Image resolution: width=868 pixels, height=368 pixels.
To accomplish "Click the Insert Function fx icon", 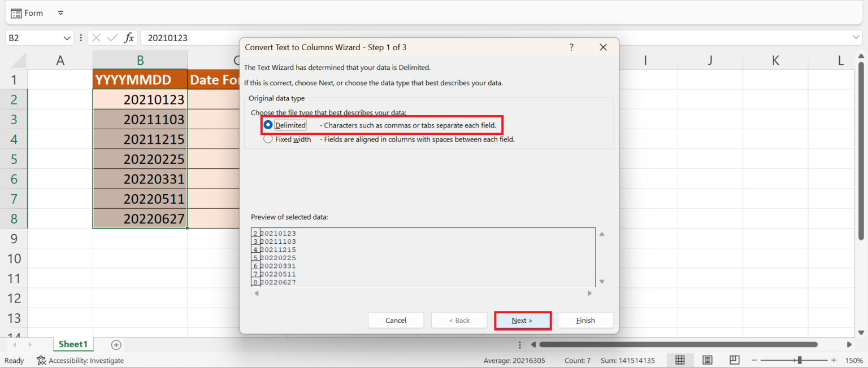I will coord(129,38).
